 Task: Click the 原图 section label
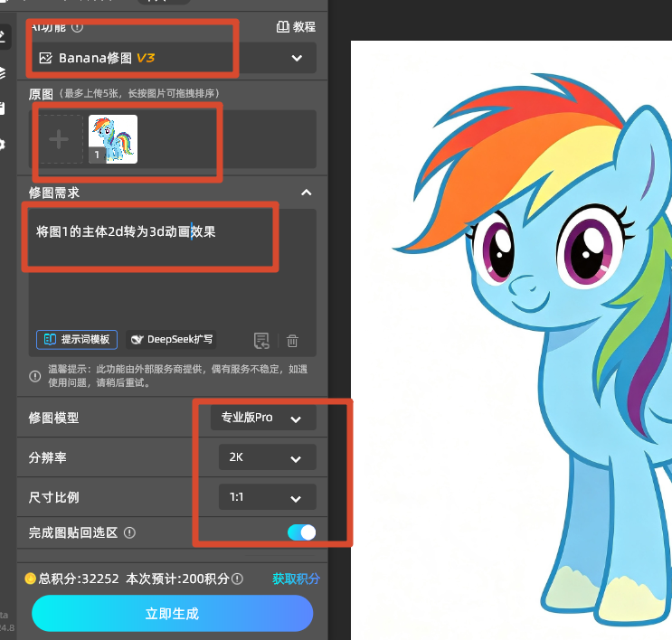click(41, 94)
